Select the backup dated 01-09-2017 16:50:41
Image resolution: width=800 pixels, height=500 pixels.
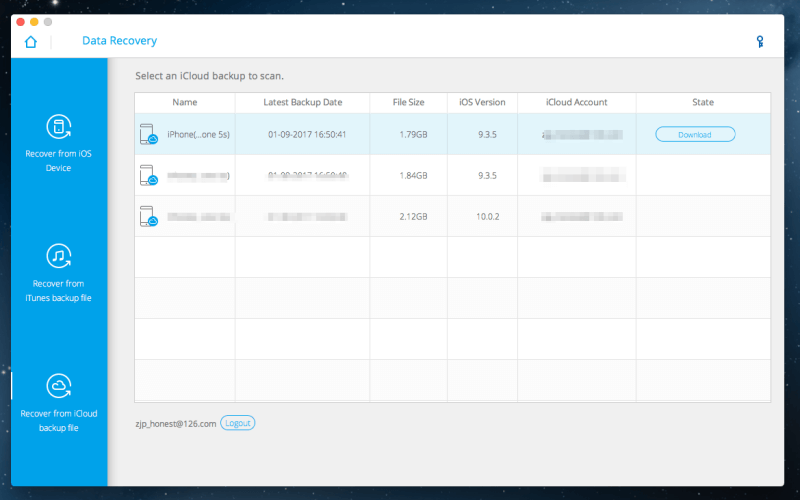(x=307, y=135)
